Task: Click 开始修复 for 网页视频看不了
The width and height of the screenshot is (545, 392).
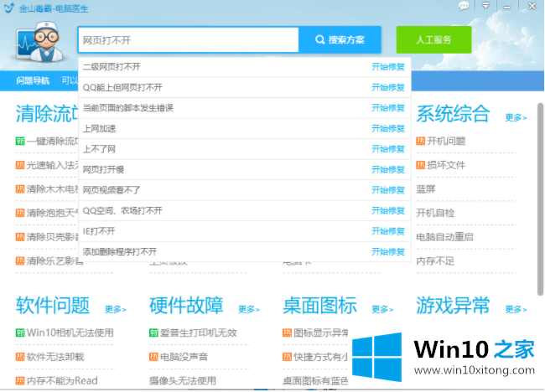Action: (388, 190)
